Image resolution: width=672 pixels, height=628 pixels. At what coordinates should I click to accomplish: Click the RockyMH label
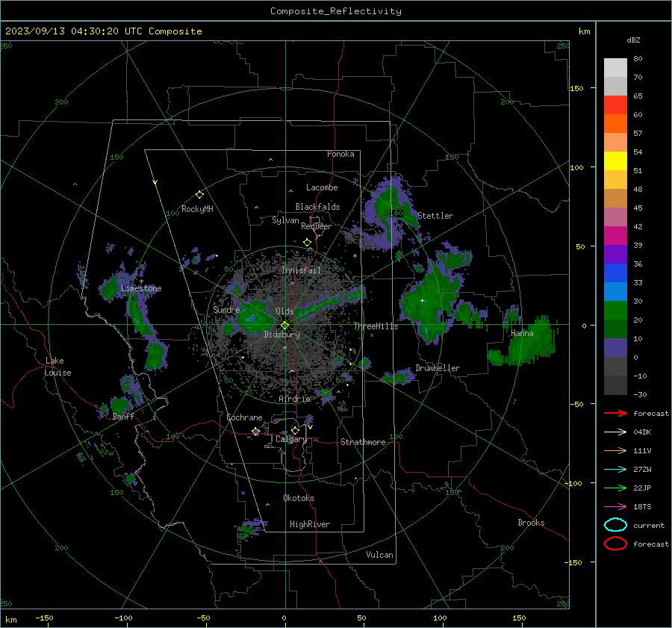[197, 209]
